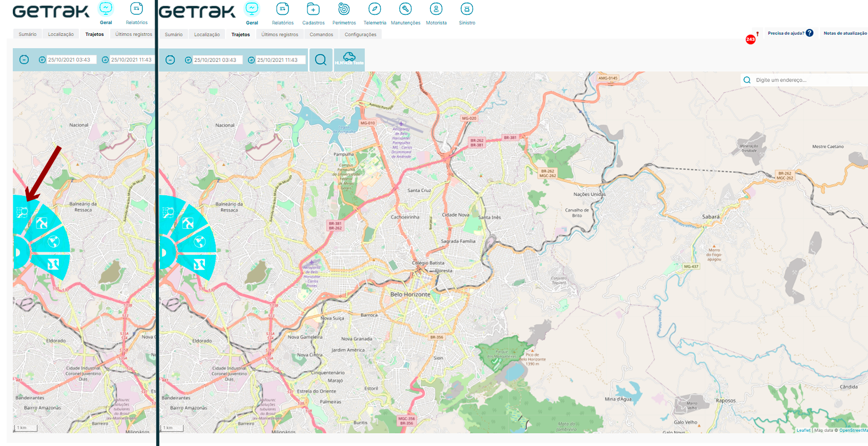Open the red 243 notifications badge
This screenshot has height=446, width=868.
(750, 39)
